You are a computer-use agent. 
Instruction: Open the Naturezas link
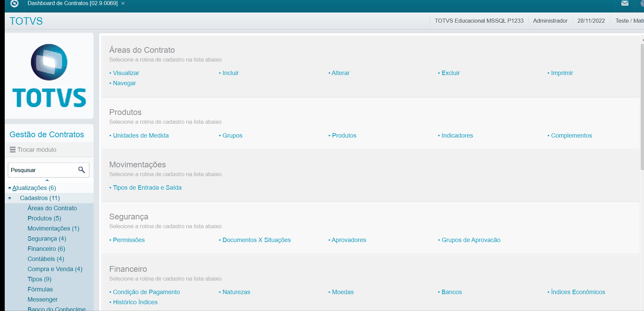tap(236, 292)
